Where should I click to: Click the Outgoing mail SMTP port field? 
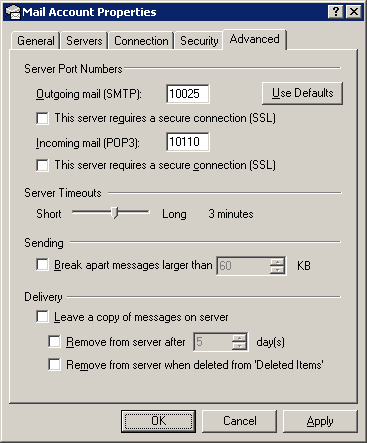pyautogui.click(x=188, y=94)
